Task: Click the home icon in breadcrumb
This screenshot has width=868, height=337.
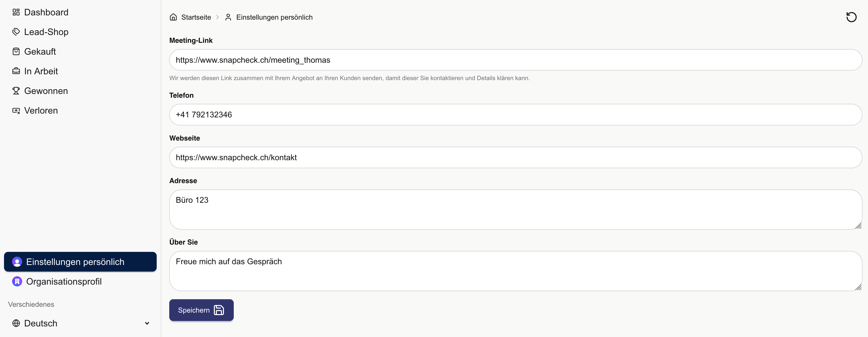Action: coord(173,17)
